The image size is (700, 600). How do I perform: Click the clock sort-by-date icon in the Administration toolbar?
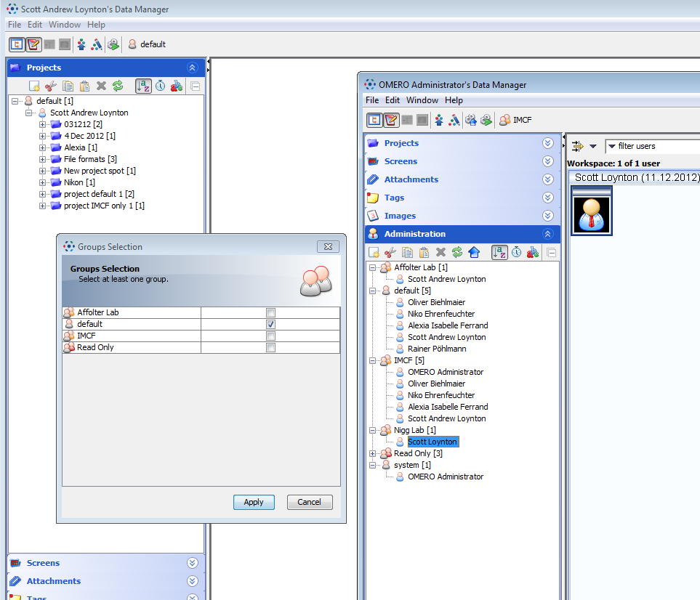pos(517,253)
